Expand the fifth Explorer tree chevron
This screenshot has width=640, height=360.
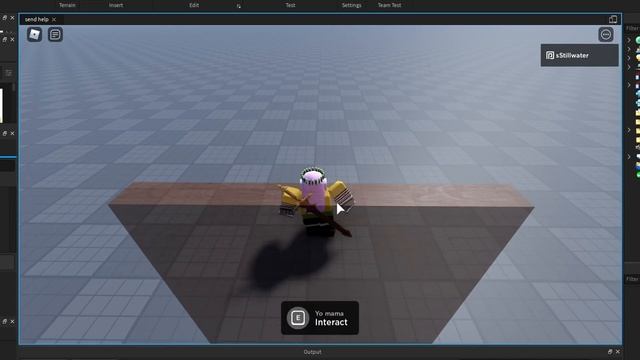tap(629, 85)
